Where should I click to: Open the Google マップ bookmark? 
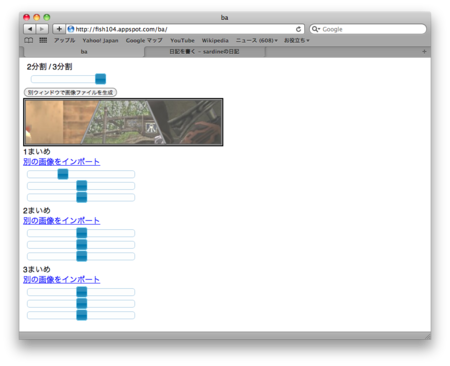tap(144, 40)
